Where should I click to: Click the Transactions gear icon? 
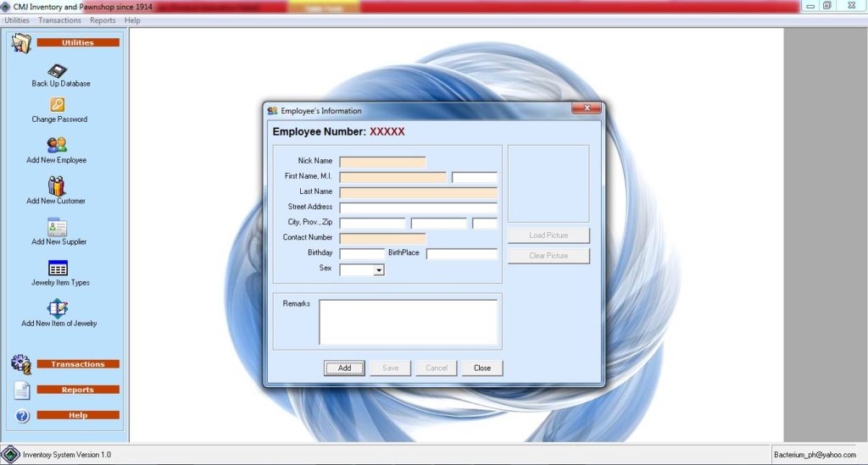[21, 364]
